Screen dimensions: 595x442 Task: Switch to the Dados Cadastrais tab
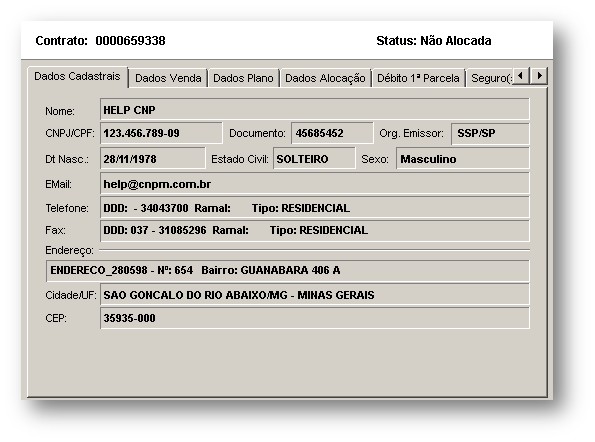coord(78,77)
